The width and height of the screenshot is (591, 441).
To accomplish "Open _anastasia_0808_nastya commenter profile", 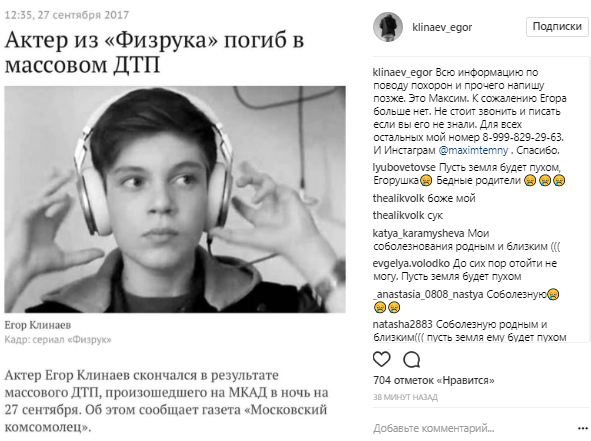I will [x=428, y=294].
